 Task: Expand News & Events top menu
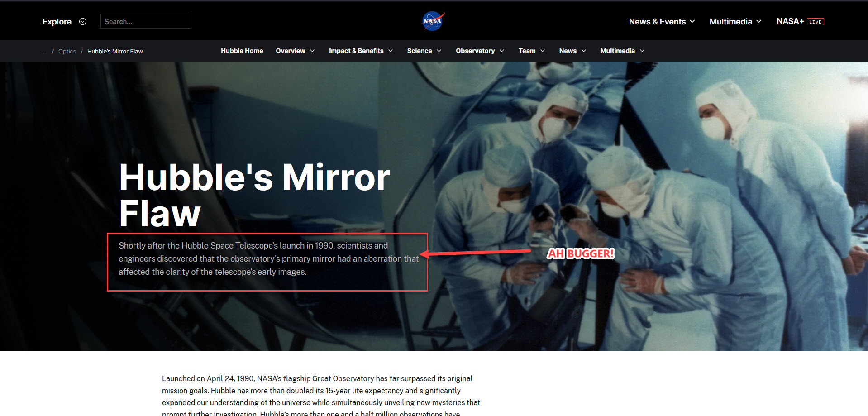[662, 22]
